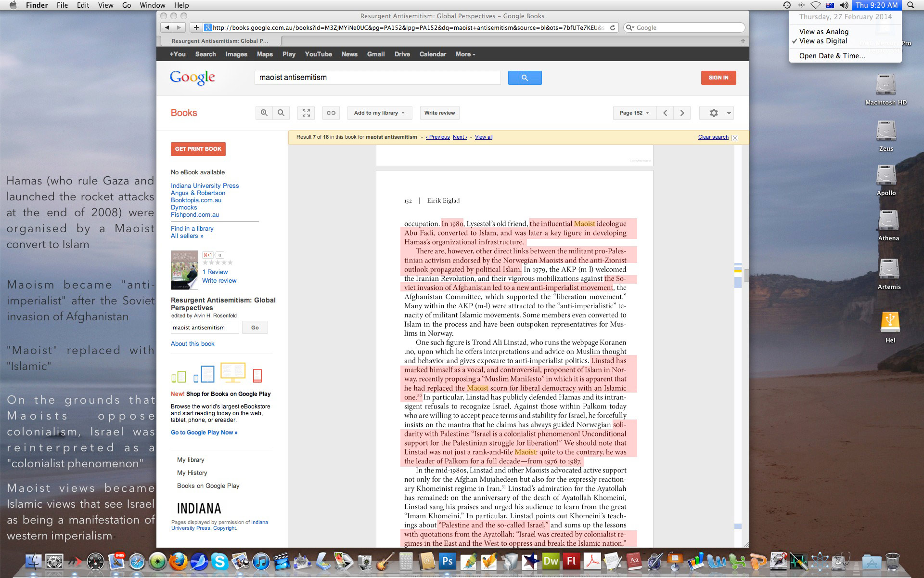924x578 pixels.
Task: Open the settings gear menu
Action: pyautogui.click(x=717, y=113)
